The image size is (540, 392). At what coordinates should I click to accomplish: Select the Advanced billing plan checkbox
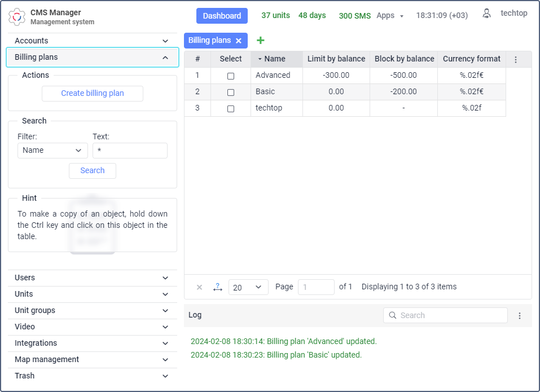click(230, 76)
